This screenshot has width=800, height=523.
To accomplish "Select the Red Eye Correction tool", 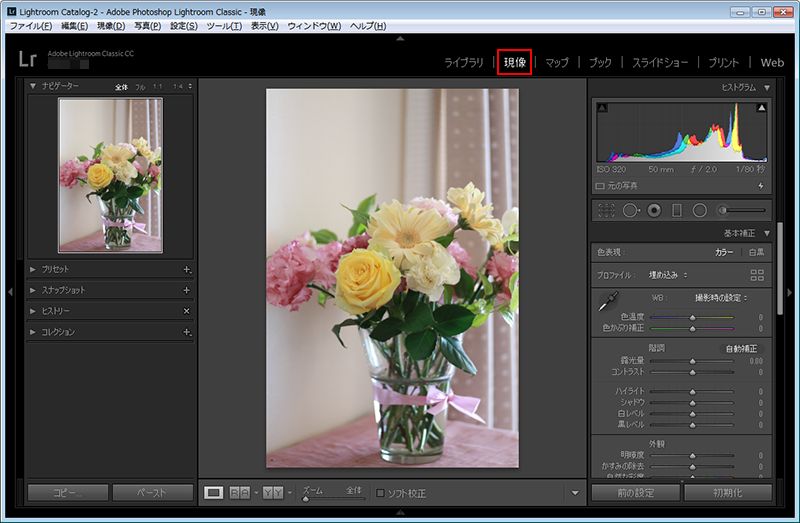I will tap(654, 210).
